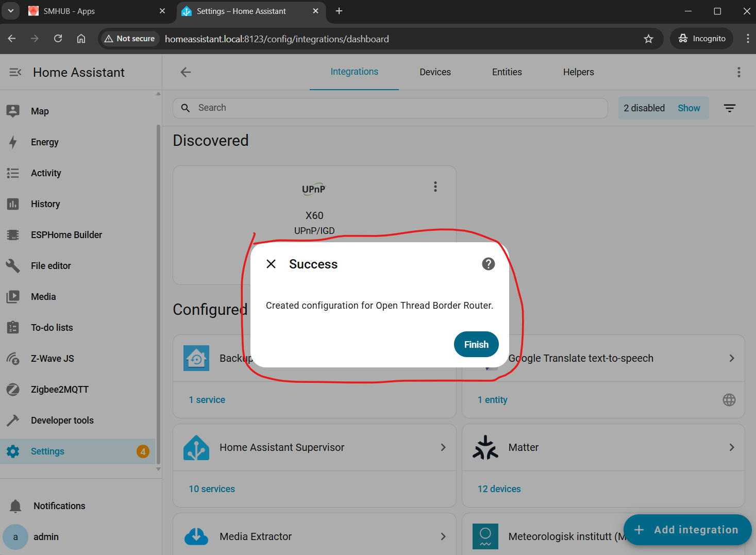Open the filter options icon
Viewport: 756px width, 555px height.
pos(729,108)
